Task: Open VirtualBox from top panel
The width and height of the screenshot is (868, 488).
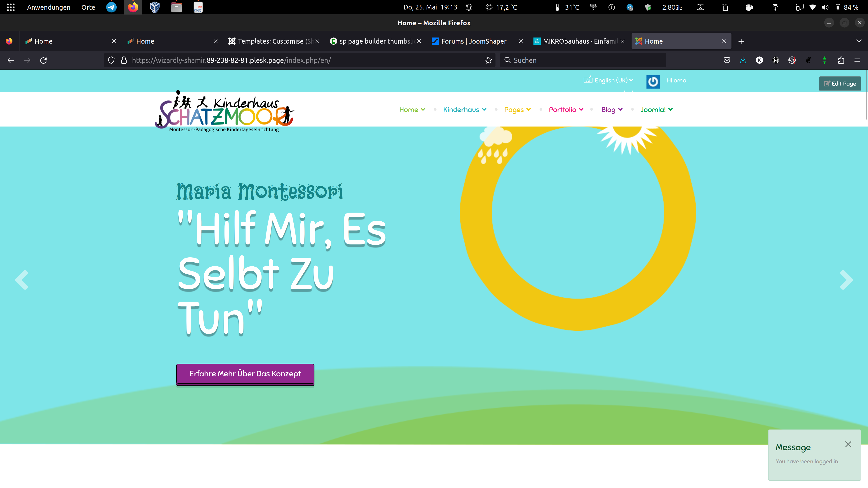Action: tap(155, 7)
